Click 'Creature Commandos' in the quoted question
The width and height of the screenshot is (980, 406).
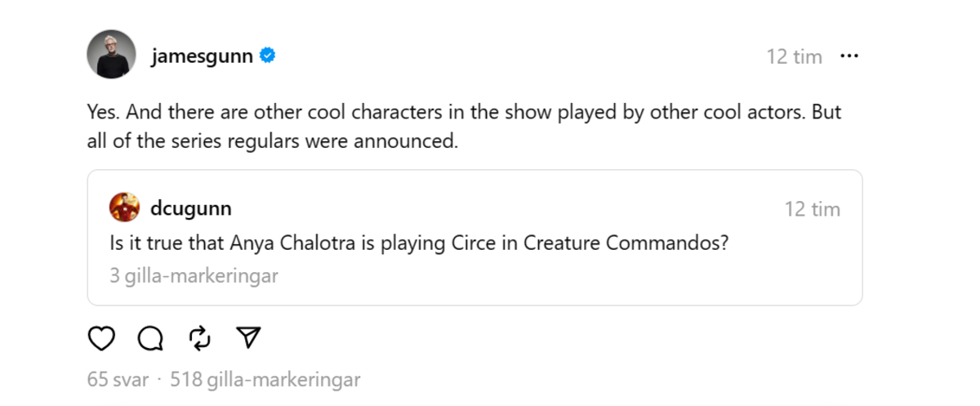click(x=625, y=243)
